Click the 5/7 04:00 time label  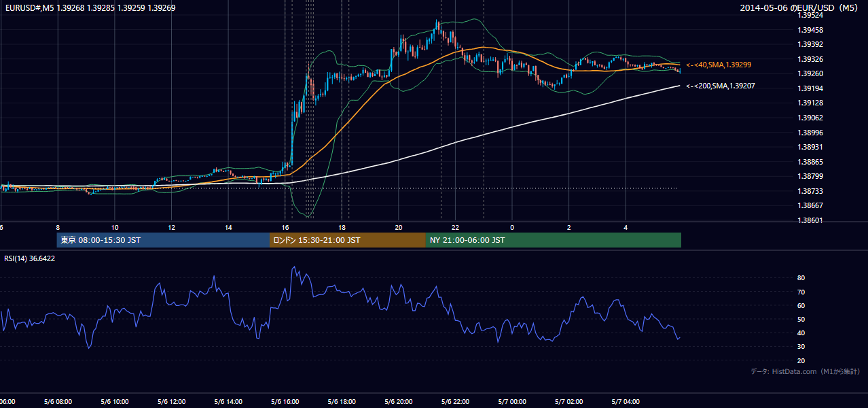[x=626, y=402]
